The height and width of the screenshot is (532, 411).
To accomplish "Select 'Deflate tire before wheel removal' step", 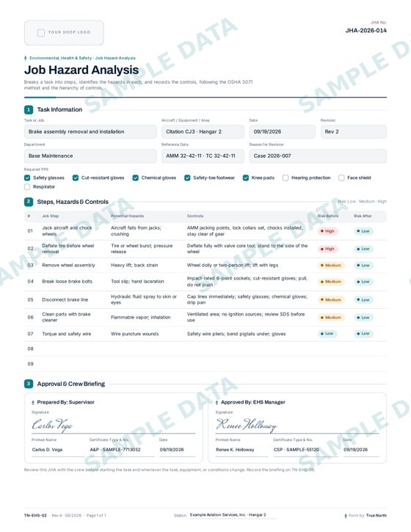I will [68, 249].
